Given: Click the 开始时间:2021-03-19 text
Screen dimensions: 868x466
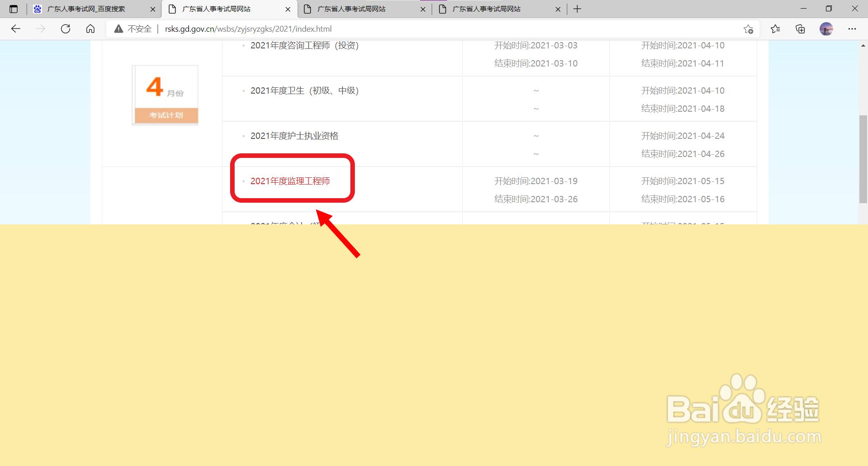Looking at the screenshot, I should coord(536,181).
